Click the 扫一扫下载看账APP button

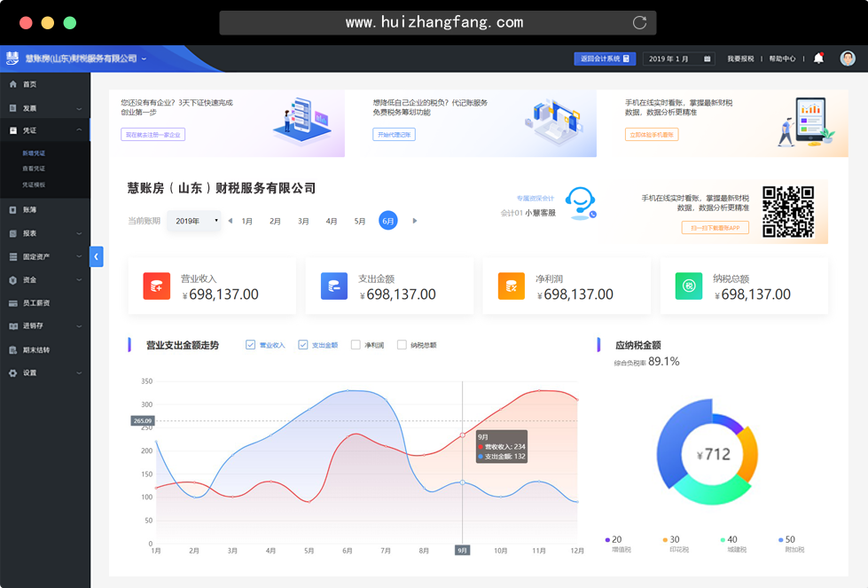pos(716,228)
